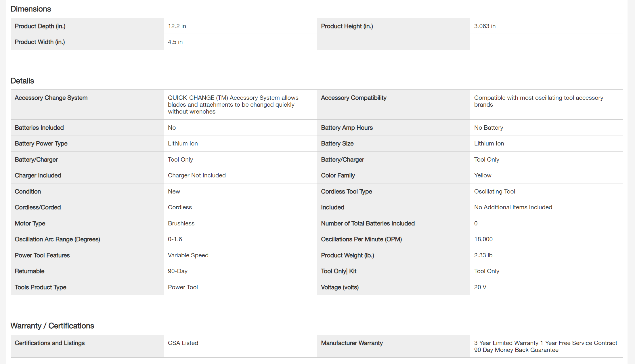635x364 pixels.
Task: Click the 3.063 in height value
Action: click(x=485, y=26)
